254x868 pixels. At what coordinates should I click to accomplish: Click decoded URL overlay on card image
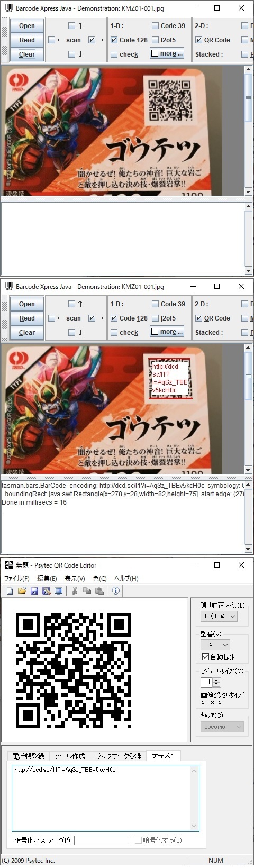(x=170, y=378)
